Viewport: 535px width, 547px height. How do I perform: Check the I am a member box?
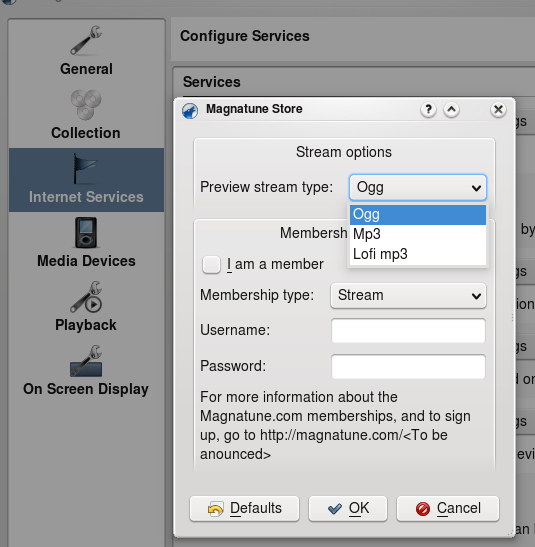pyautogui.click(x=211, y=264)
